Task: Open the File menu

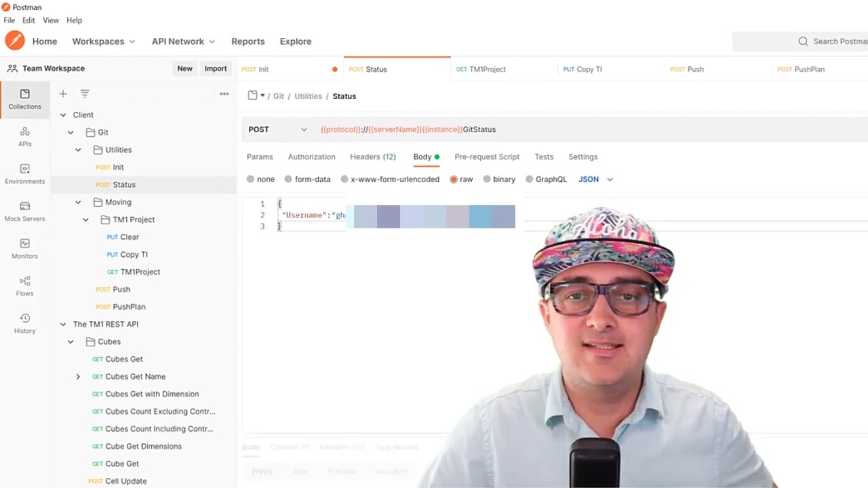Action: [9, 20]
